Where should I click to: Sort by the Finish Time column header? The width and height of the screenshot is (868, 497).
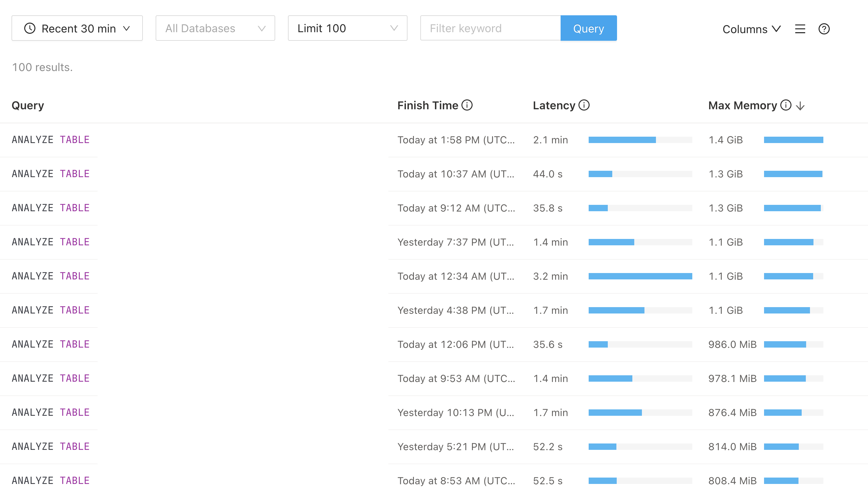428,105
